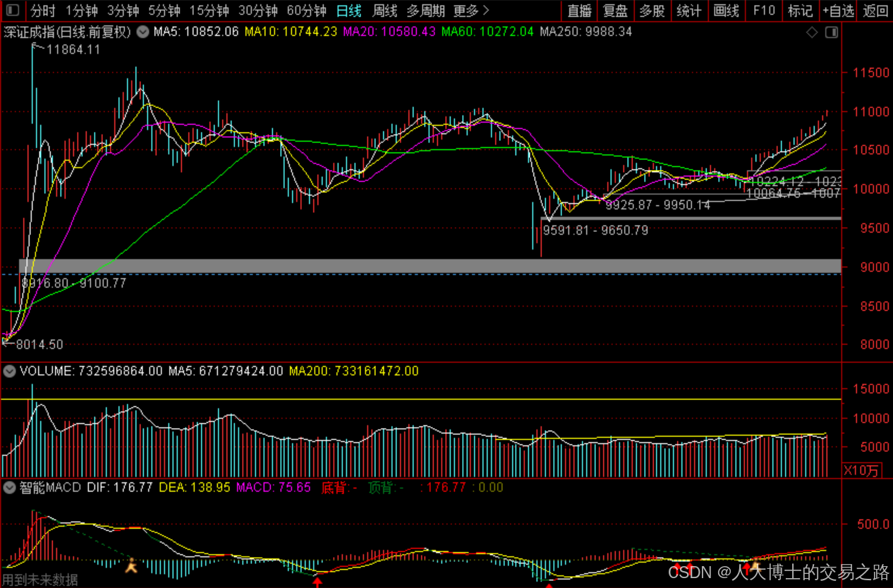Image resolution: width=893 pixels, height=588 pixels.
Task: Click the volume MA5: 671279424.00 label
Action: [226, 371]
